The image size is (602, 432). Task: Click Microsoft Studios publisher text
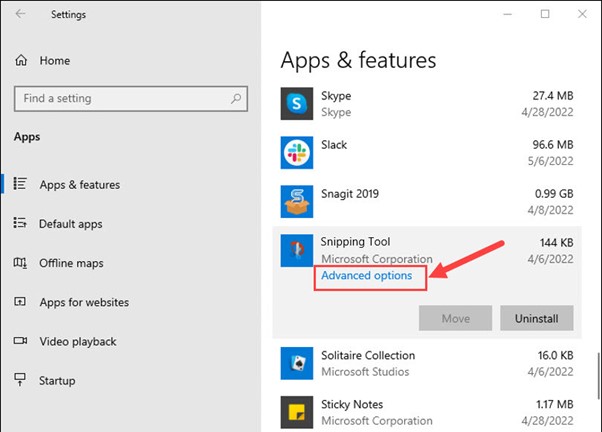click(x=365, y=372)
